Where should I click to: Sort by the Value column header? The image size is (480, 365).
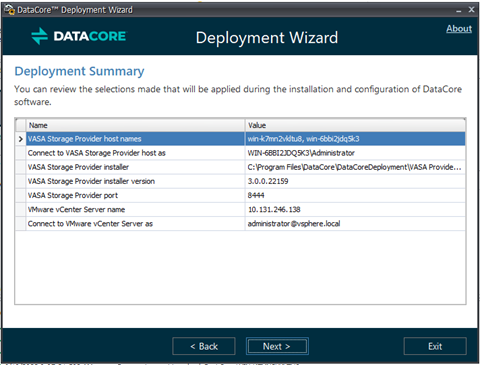tap(355, 125)
